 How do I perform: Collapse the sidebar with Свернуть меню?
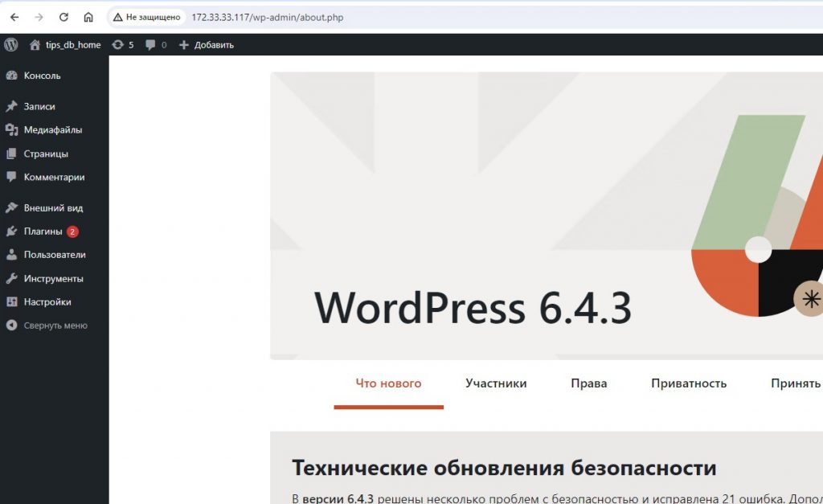tap(55, 326)
